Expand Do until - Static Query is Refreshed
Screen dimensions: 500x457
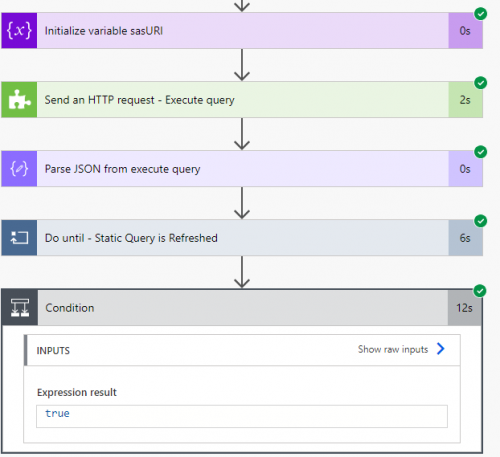243,238
